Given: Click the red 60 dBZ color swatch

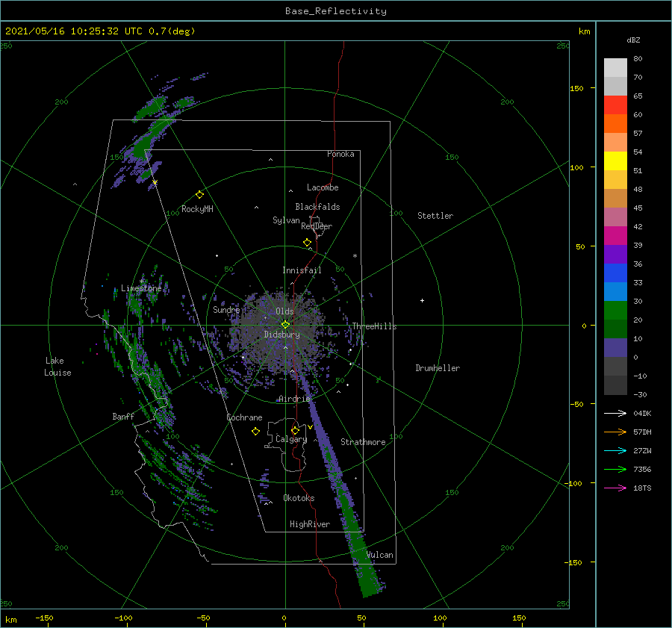Looking at the screenshot, I should (615, 105).
